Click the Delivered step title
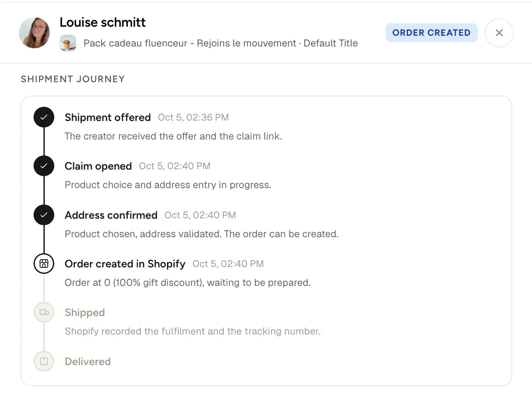This screenshot has width=532, height=397. pyautogui.click(x=88, y=362)
